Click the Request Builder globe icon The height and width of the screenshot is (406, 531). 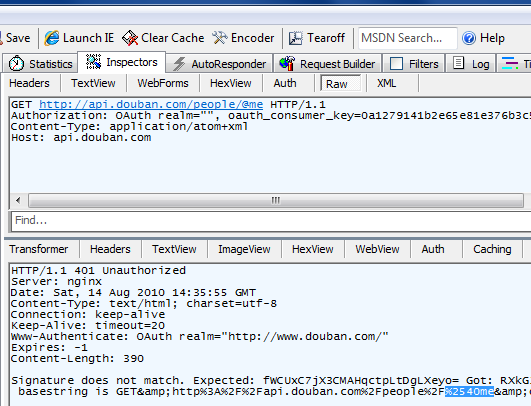pos(287,63)
